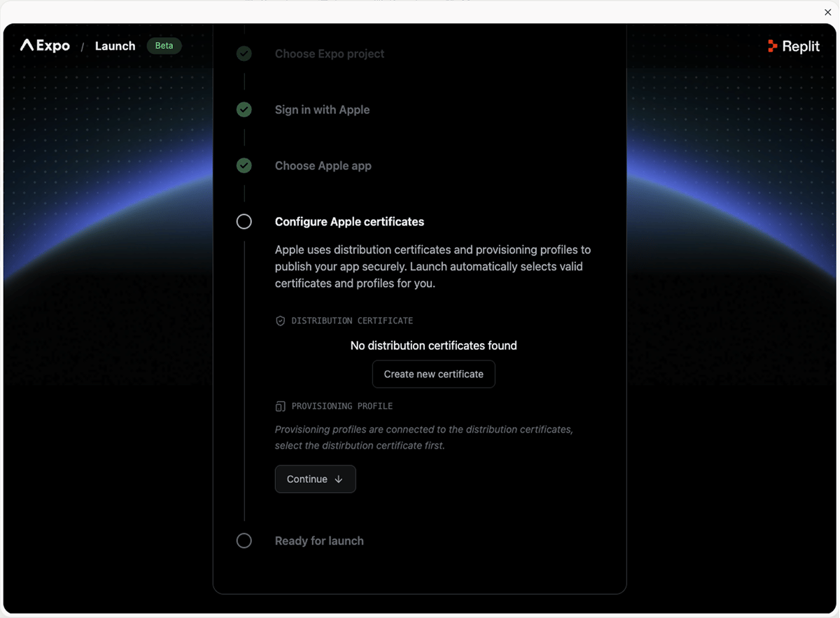Open the Launch breadcrumb link
The width and height of the screenshot is (840, 618).
(x=115, y=45)
